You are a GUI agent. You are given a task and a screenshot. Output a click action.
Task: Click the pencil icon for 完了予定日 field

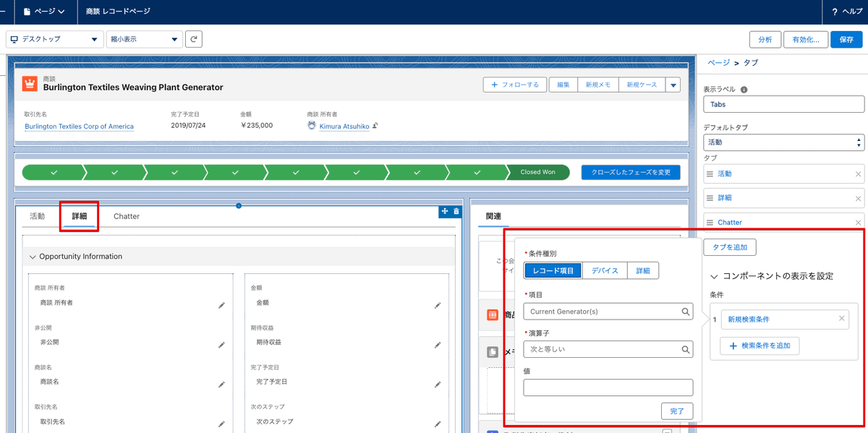click(x=438, y=384)
